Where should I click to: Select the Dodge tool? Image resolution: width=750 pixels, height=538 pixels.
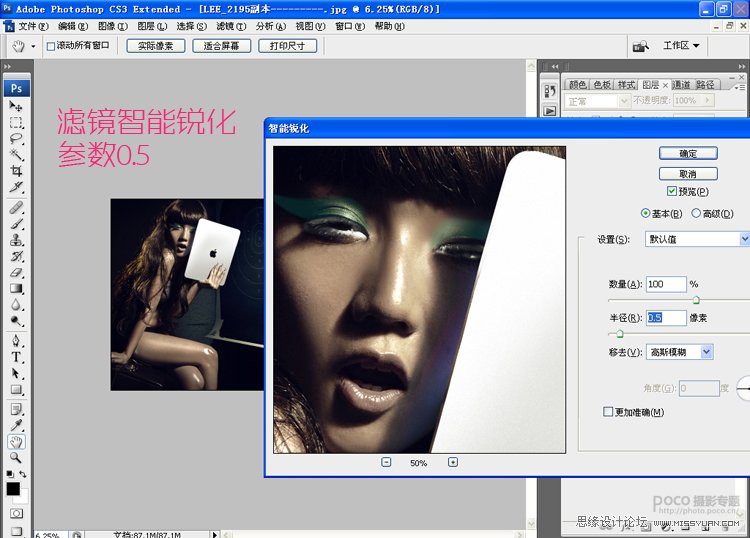click(x=16, y=321)
